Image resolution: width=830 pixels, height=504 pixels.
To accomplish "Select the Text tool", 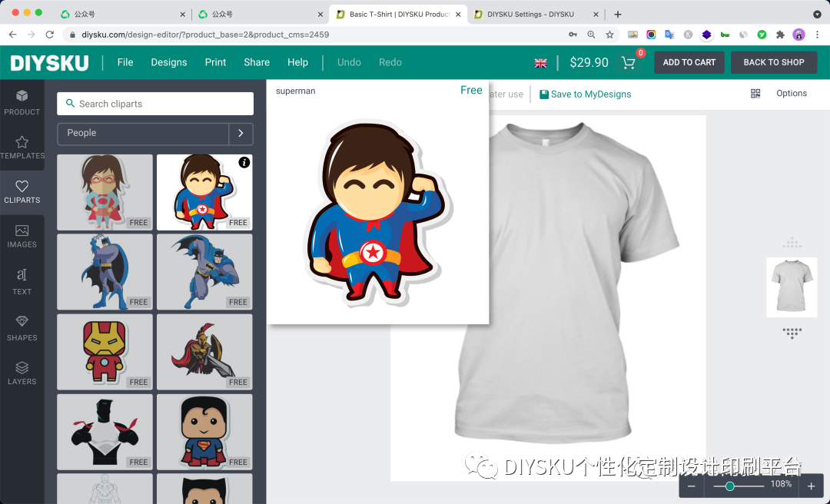I will pyautogui.click(x=22, y=282).
